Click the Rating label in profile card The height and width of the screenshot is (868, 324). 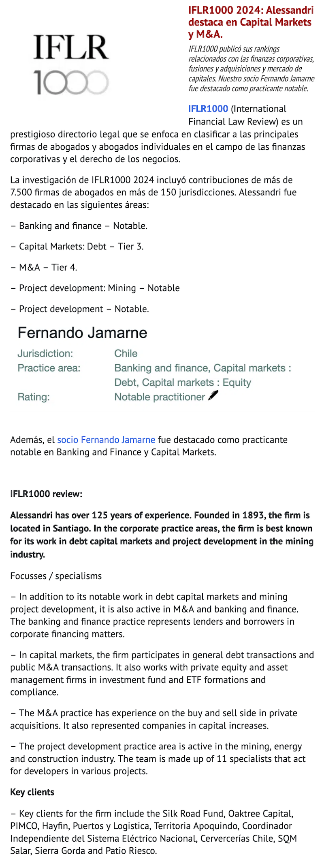point(34,397)
